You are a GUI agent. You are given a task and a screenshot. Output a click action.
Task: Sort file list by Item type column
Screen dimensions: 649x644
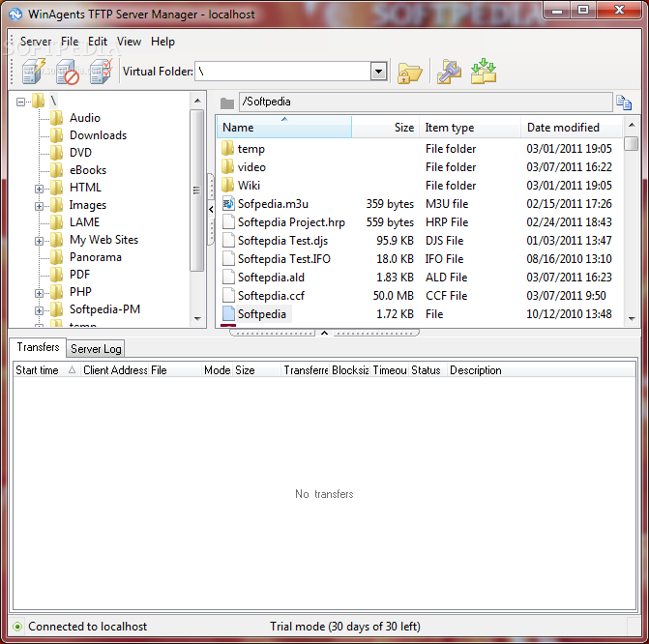tap(470, 128)
